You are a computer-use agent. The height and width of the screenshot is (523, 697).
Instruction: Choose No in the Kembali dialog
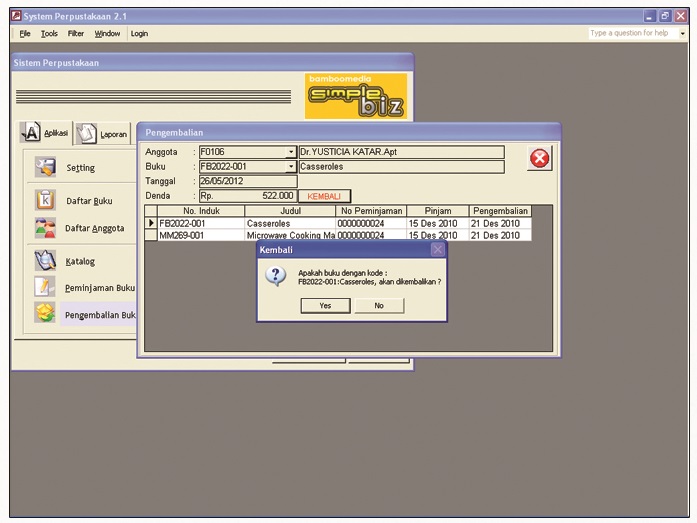pyautogui.click(x=379, y=306)
